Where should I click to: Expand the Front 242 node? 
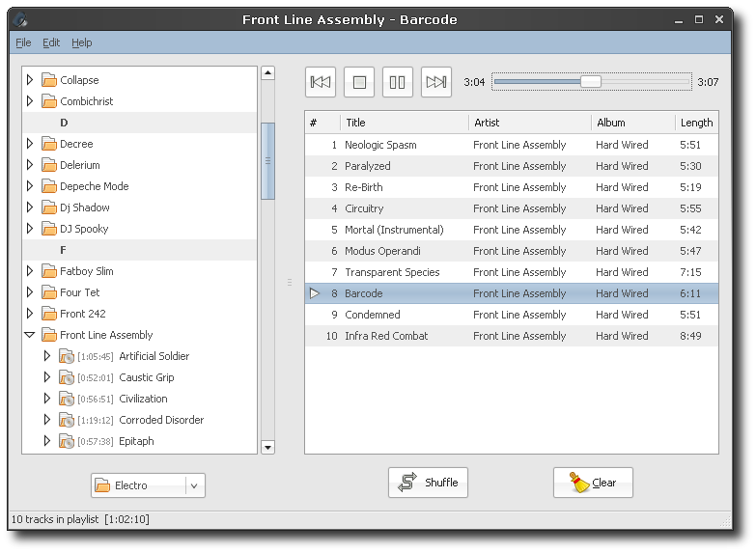click(x=30, y=313)
